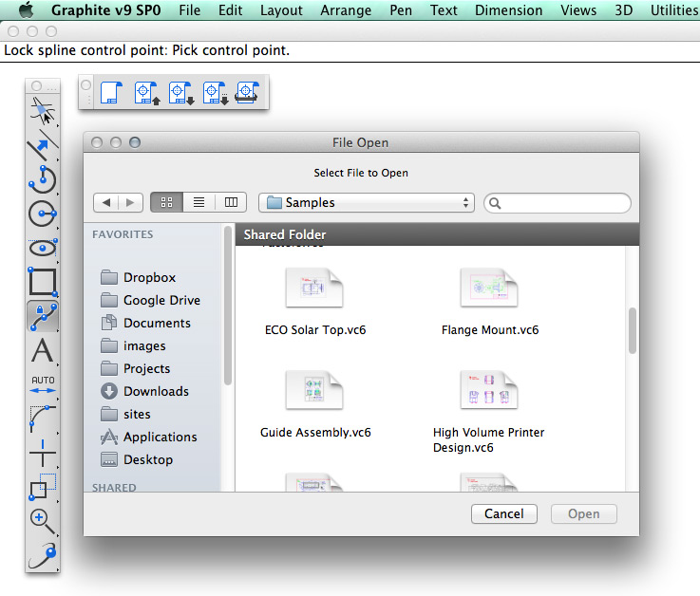The image size is (700, 596).
Task: Select Google Drive in Favorites sidebar
Action: pyautogui.click(x=150, y=300)
